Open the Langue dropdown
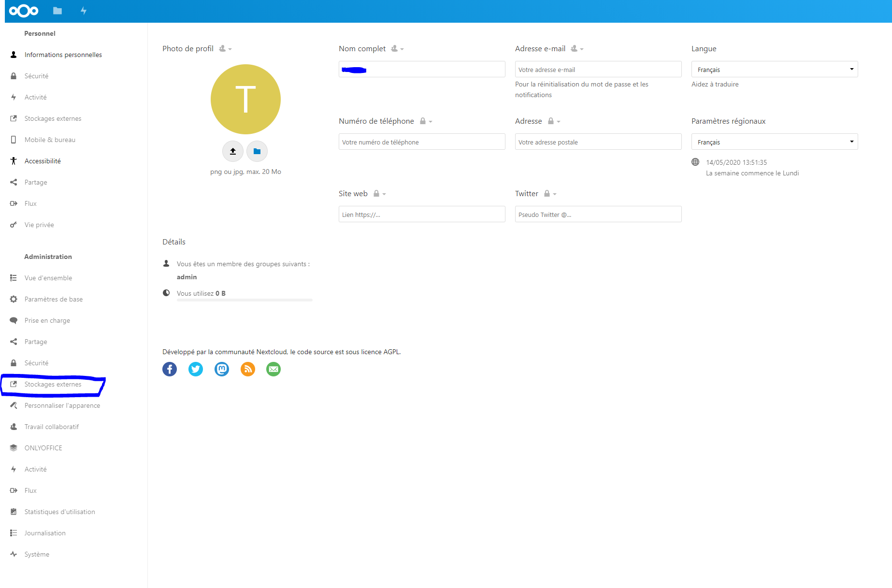 775,69
